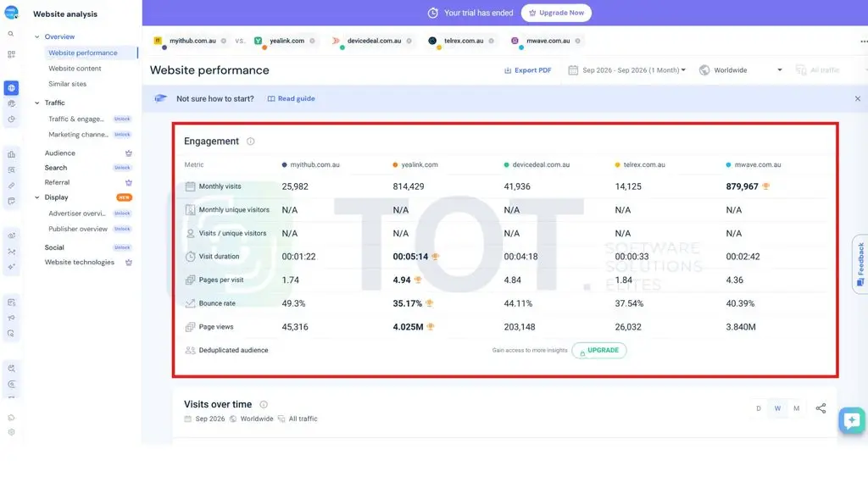Click Export PDF
The width and height of the screenshot is (868, 488).
527,70
